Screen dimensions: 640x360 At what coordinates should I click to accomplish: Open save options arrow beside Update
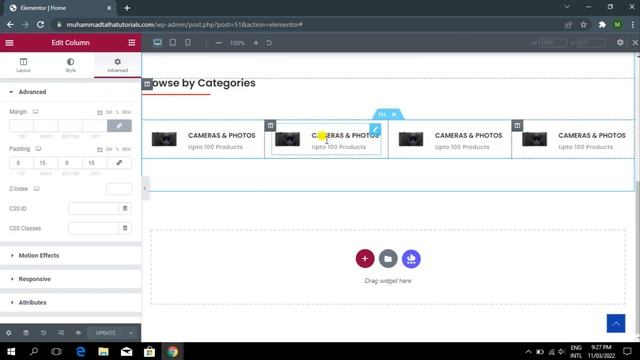click(131, 333)
